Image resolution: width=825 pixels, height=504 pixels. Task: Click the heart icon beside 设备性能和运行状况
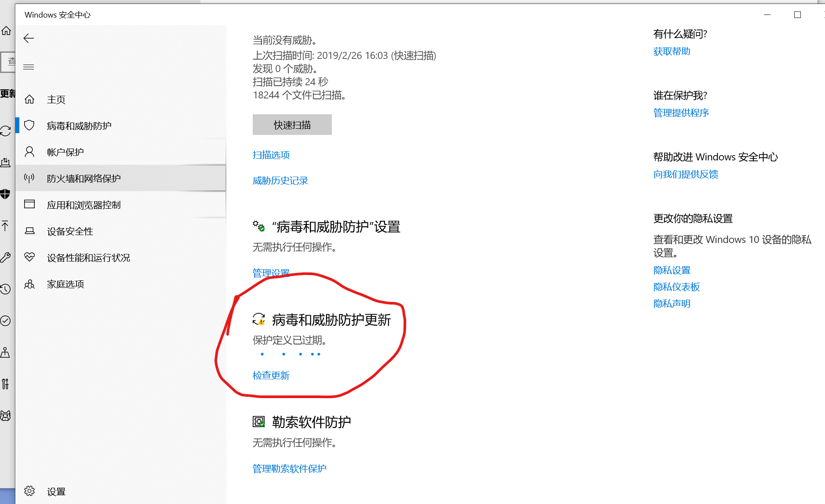(x=29, y=257)
